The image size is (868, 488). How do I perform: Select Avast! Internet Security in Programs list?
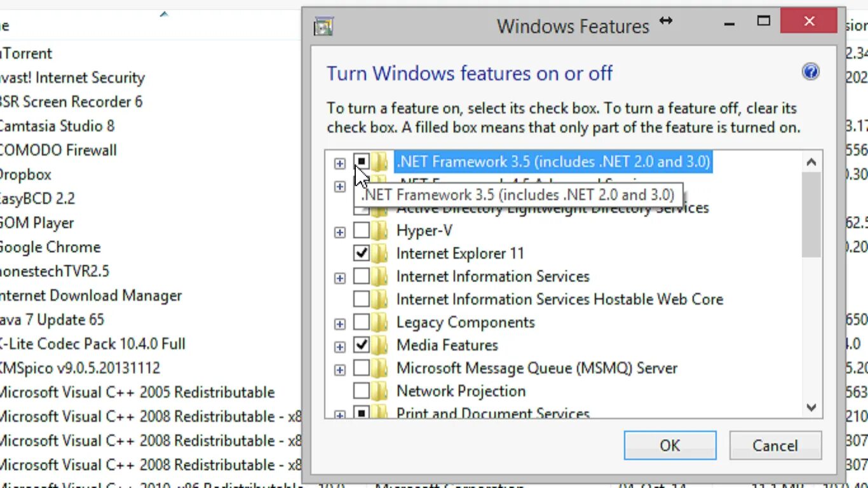(x=72, y=78)
